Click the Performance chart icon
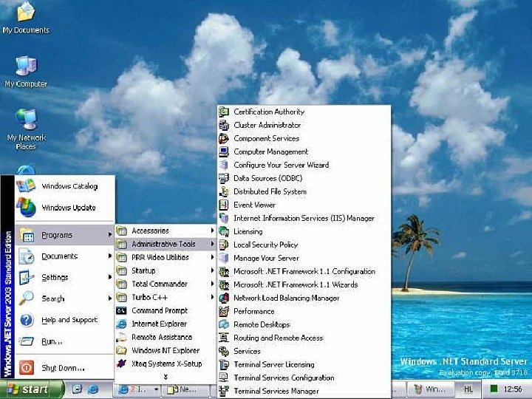The height and width of the screenshot is (399, 532). coord(224,311)
